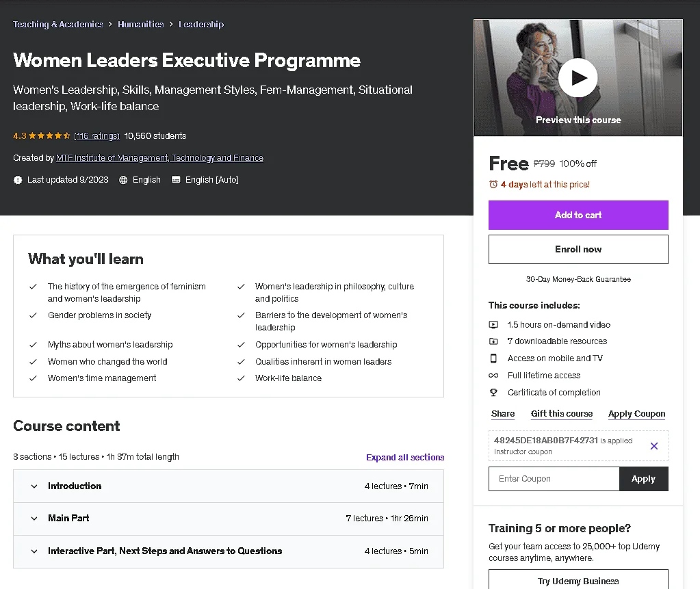Expand the Main Part section
Screen dimensions: 700x589
pyautogui.click(x=229, y=519)
